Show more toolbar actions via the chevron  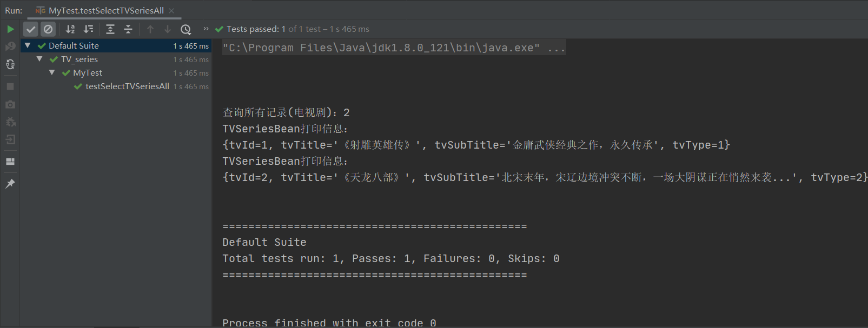point(206,29)
